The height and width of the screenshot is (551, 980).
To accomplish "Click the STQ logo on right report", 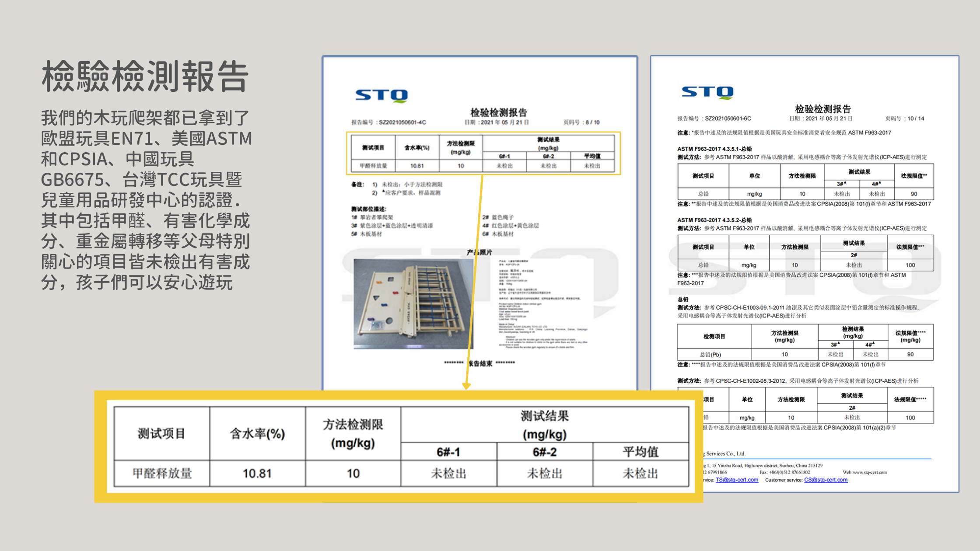I will tap(707, 92).
